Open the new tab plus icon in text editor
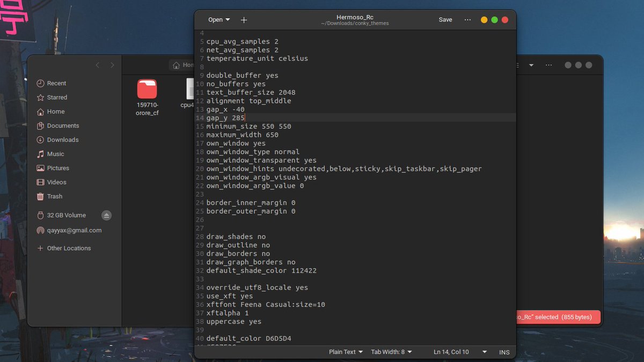The width and height of the screenshot is (644, 362). [244, 20]
